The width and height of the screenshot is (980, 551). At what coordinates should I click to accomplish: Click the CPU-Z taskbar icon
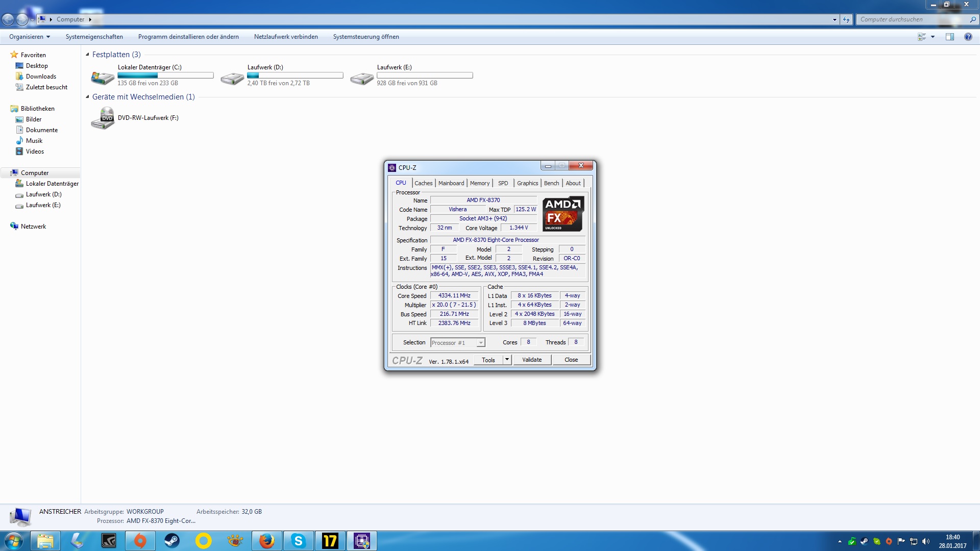click(362, 541)
